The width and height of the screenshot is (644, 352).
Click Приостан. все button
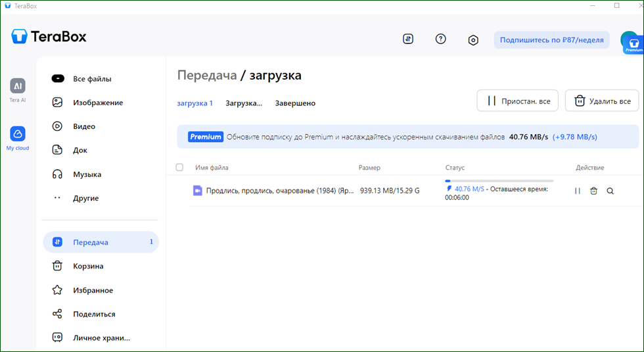click(518, 101)
